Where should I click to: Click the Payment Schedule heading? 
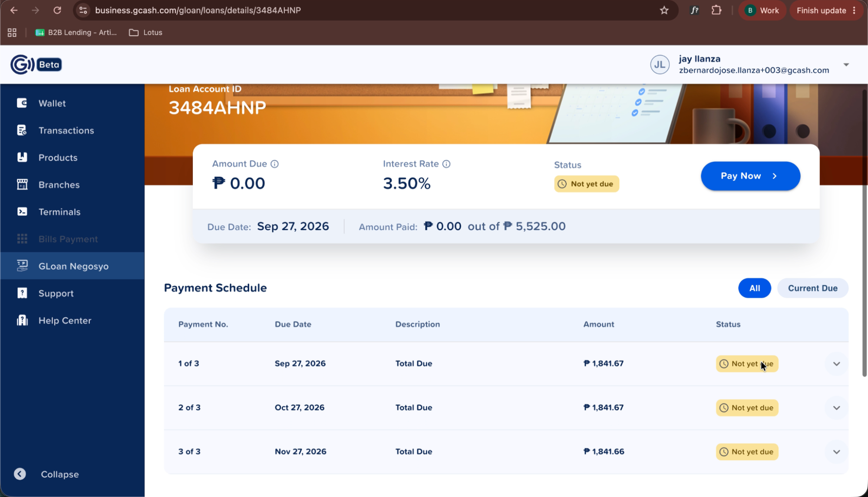coord(215,288)
